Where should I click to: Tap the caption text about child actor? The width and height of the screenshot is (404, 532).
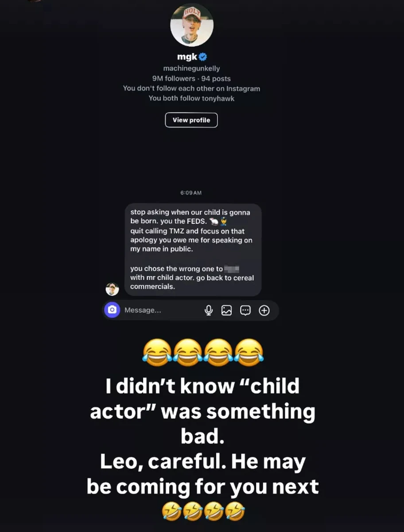point(203,436)
